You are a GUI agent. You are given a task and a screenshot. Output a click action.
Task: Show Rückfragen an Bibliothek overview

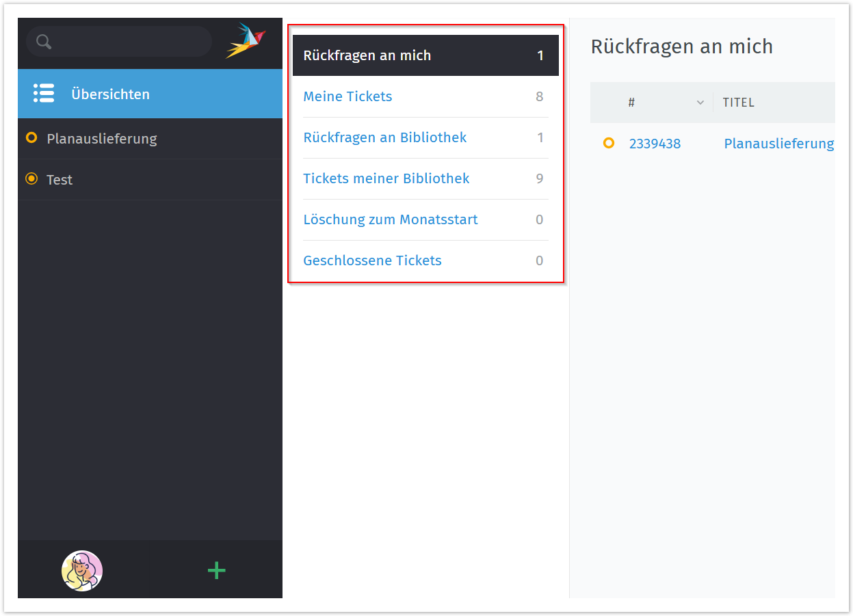click(384, 137)
